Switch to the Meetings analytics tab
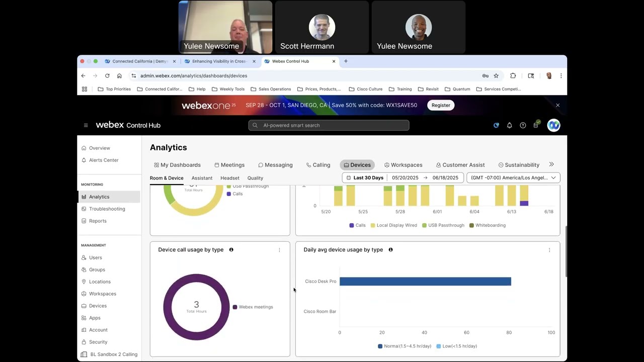 tap(229, 165)
